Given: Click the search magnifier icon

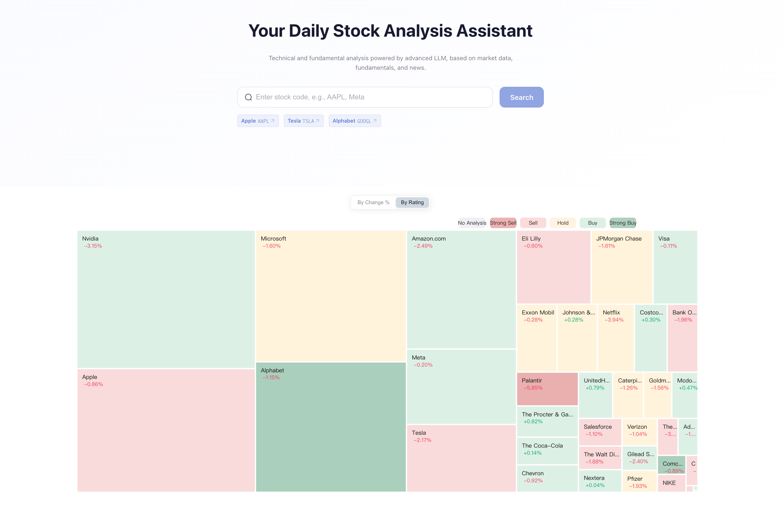Looking at the screenshot, I should [248, 97].
